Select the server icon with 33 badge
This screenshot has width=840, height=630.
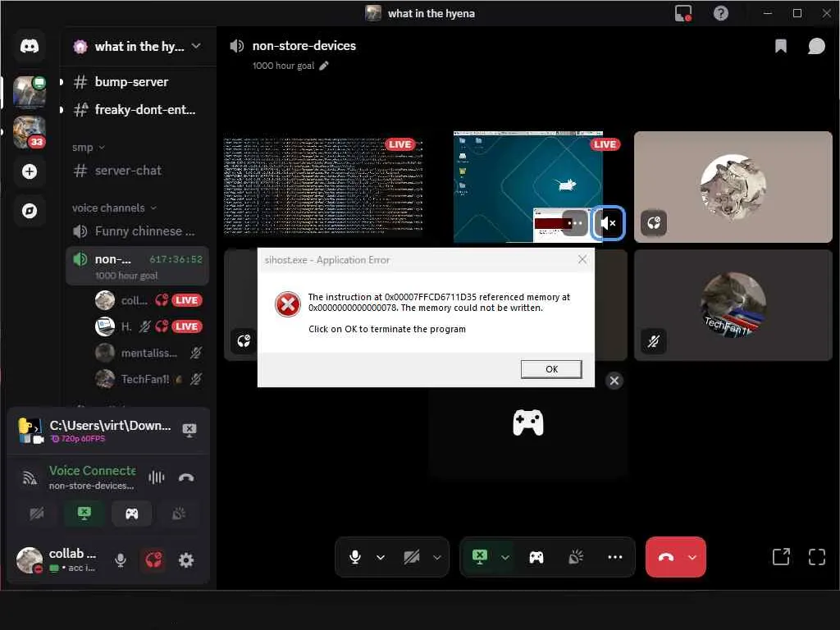30,132
